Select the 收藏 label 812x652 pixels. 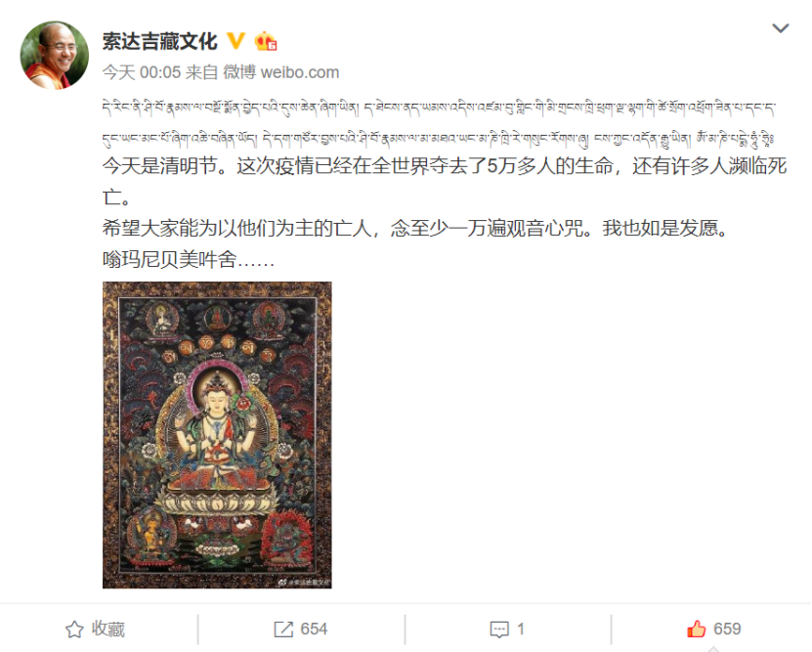point(108,630)
